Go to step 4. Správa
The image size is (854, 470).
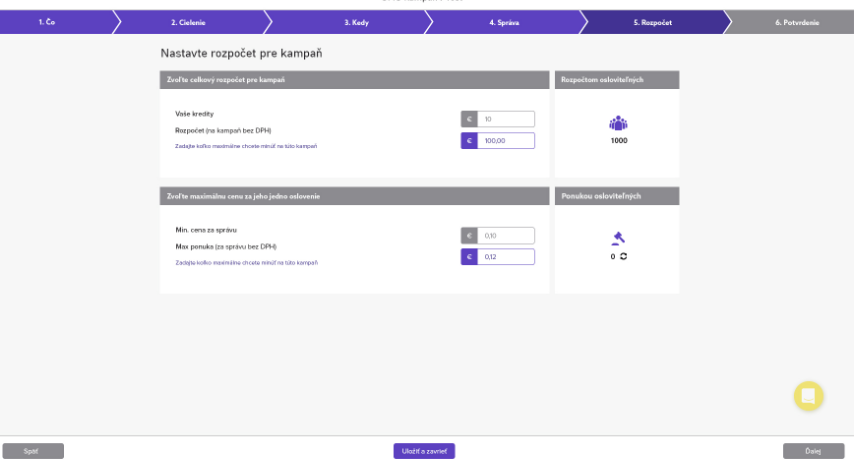click(x=504, y=22)
